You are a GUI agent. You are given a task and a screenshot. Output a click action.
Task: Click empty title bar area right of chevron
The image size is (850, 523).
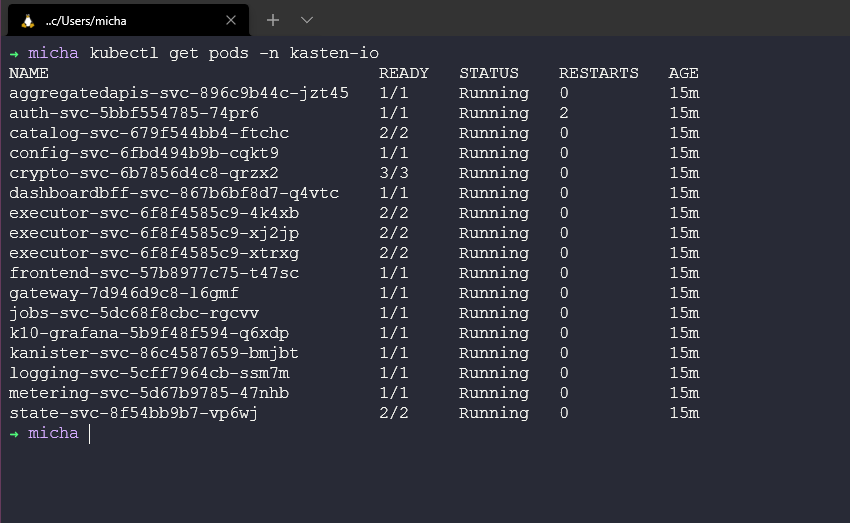[x=580, y=20]
